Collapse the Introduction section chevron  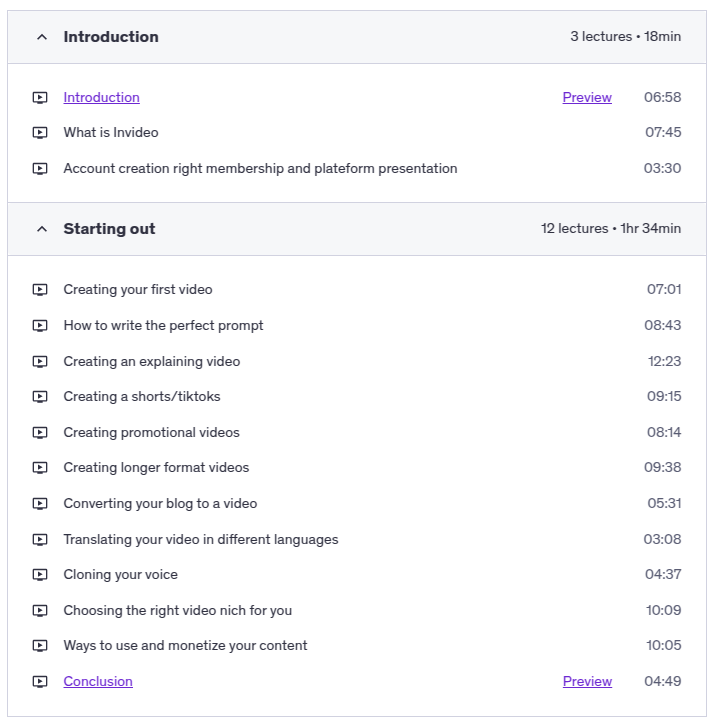[x=41, y=37]
